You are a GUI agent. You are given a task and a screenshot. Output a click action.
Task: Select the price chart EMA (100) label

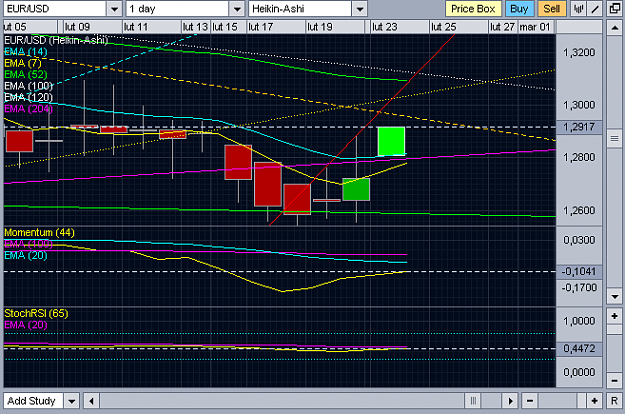(28, 86)
